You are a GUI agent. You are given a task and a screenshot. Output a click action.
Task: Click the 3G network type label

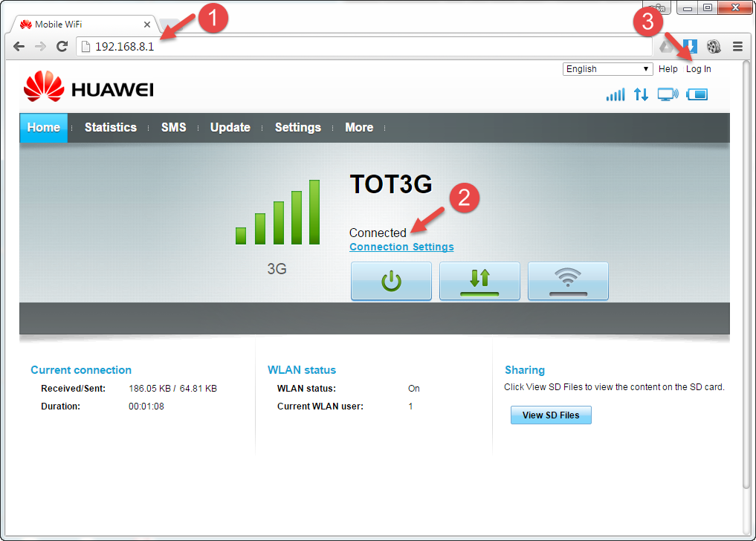[277, 268]
